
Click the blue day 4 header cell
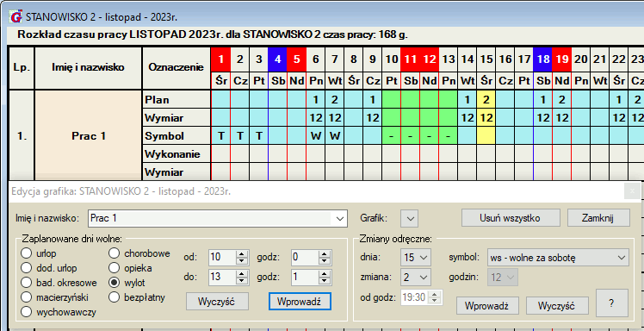click(277, 59)
